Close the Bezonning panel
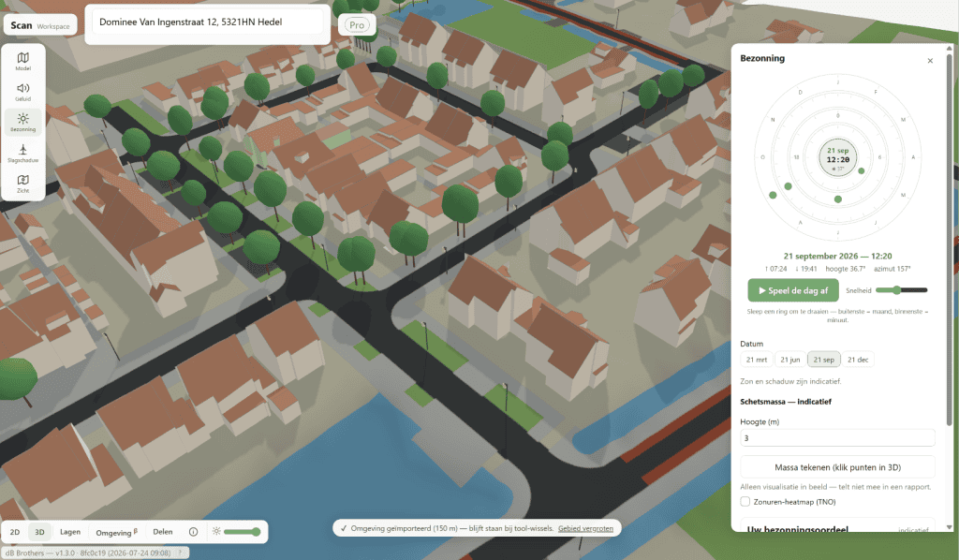The height and width of the screenshot is (560, 959). 930,61
